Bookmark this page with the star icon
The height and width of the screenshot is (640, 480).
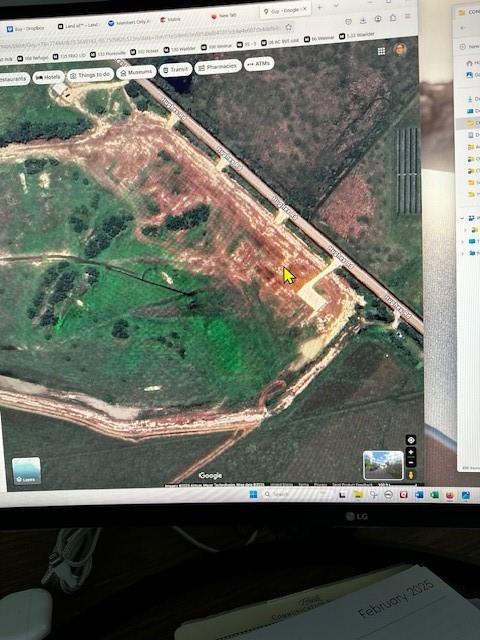tap(288, 27)
